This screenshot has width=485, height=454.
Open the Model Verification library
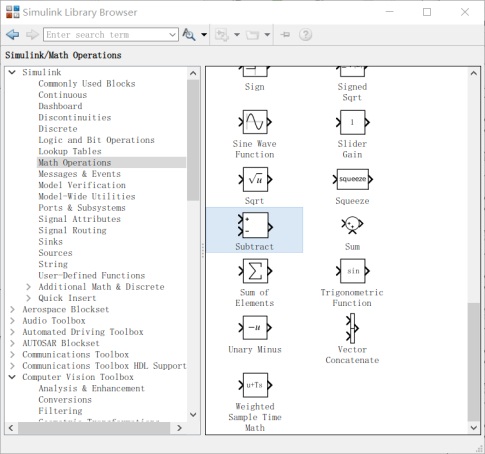click(x=82, y=185)
